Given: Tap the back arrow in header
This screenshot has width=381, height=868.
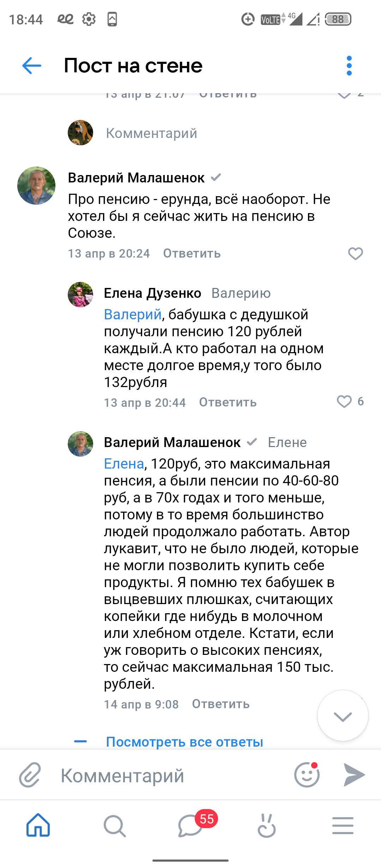Looking at the screenshot, I should tap(32, 66).
